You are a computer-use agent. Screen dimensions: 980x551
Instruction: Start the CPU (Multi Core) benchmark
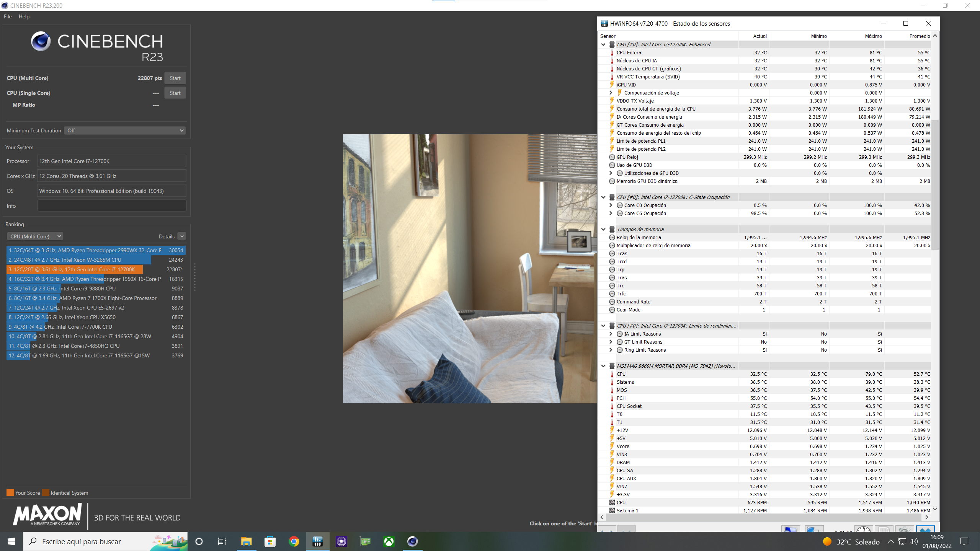click(175, 78)
